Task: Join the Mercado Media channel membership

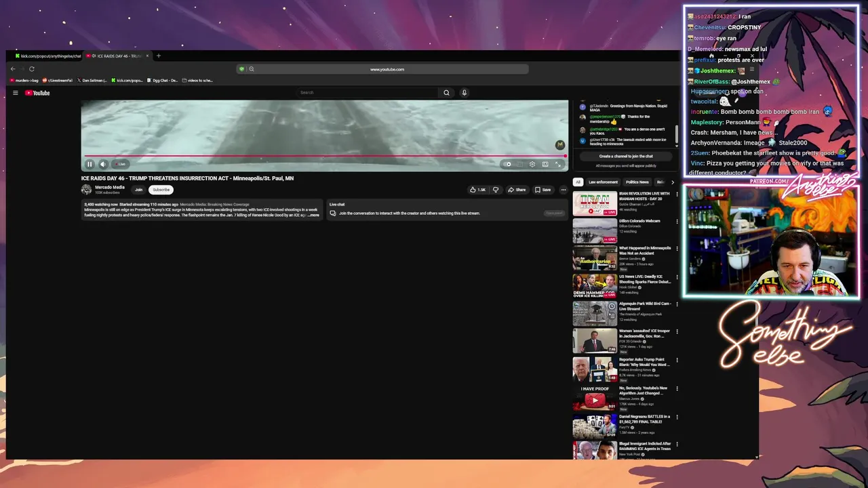Action: (138, 190)
